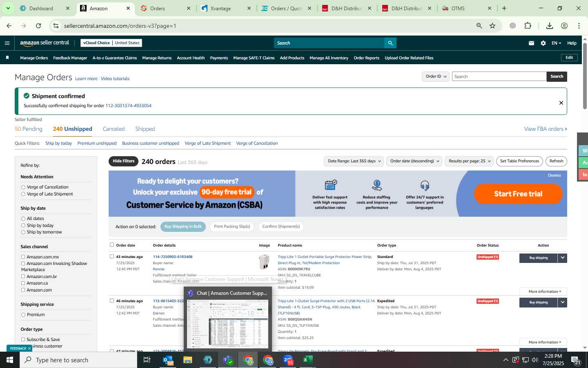Click the browser vertical scrollbar
588x368 pixels.
(585, 76)
